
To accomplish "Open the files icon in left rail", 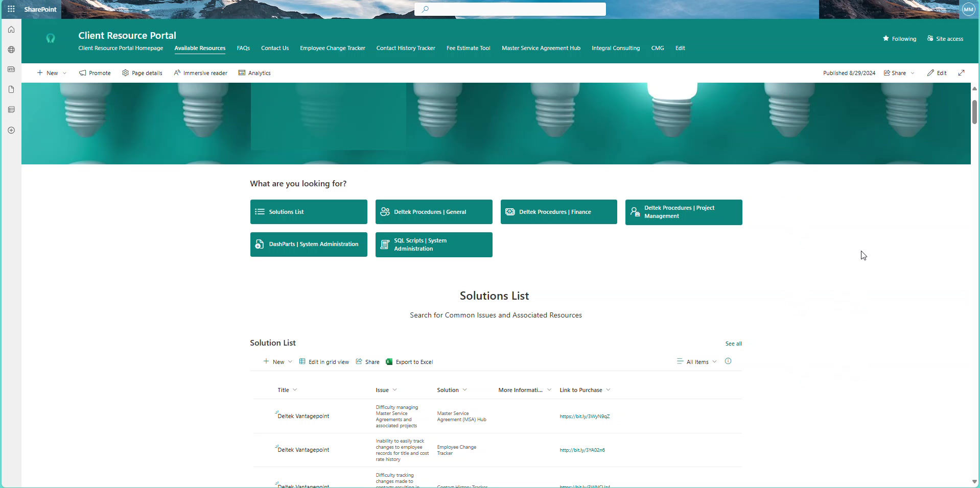I will pos(11,89).
